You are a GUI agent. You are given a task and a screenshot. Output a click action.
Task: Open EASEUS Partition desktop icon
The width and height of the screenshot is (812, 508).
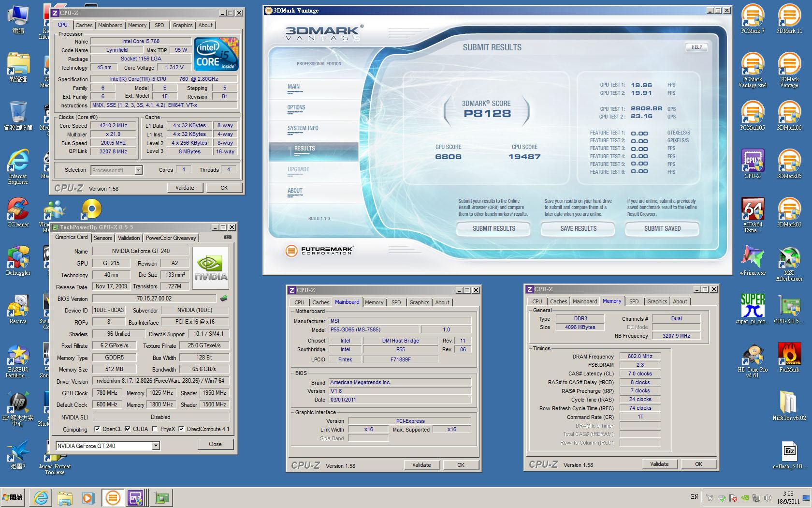[x=18, y=360]
